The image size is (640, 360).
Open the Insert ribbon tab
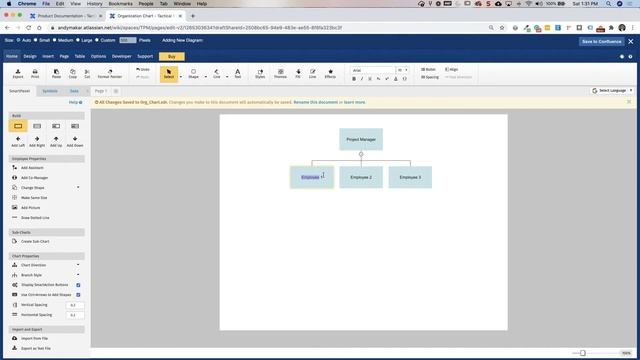point(48,56)
